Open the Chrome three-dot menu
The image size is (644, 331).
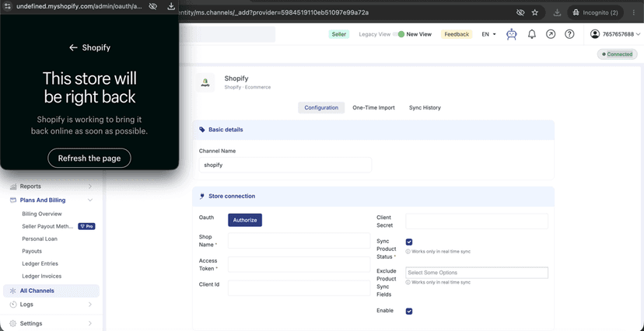pos(634,12)
